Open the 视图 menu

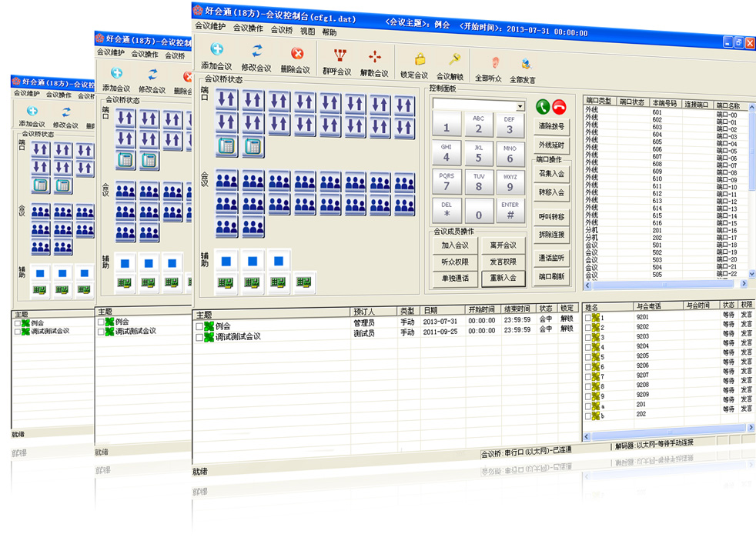308,32
